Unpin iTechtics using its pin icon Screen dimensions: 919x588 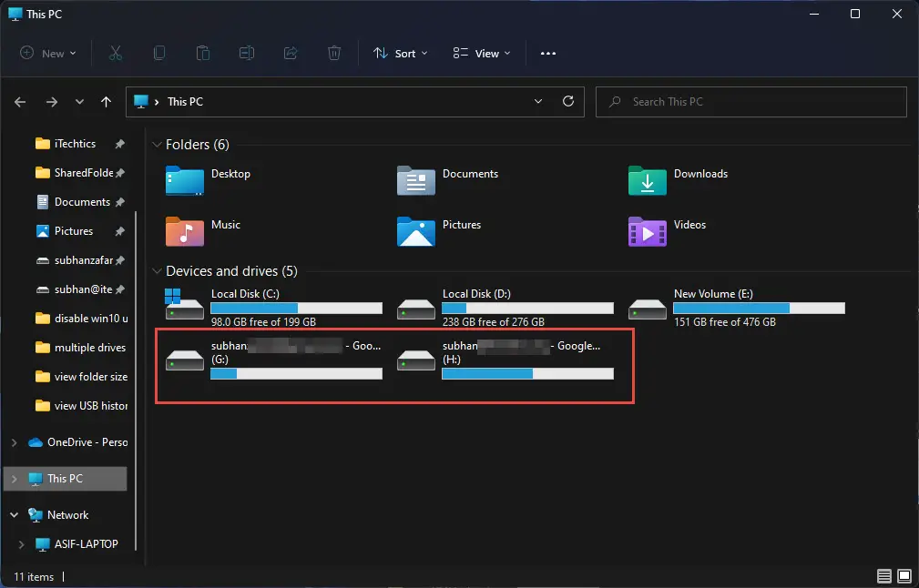tap(119, 144)
